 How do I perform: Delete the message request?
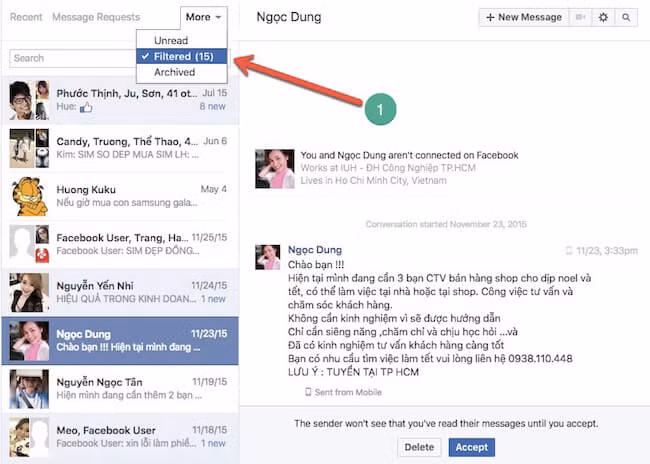click(419, 447)
